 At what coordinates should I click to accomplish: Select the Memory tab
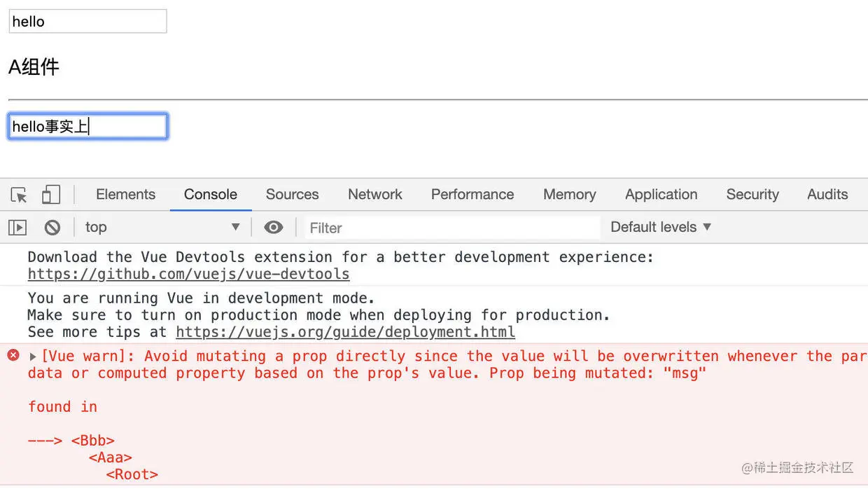point(569,195)
